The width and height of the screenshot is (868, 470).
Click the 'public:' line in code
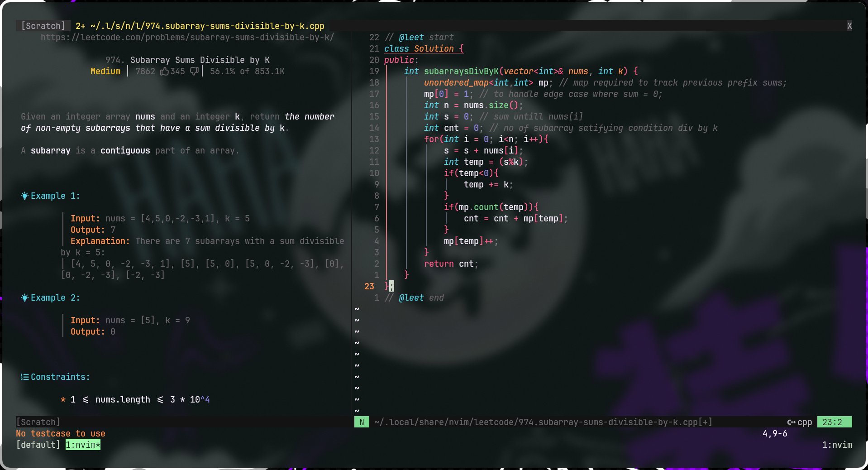pyautogui.click(x=401, y=60)
